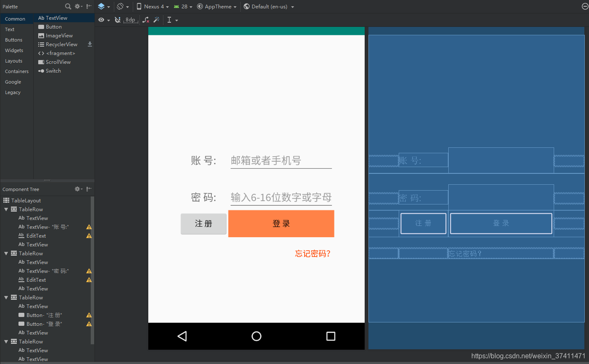
Task: Click the Component Tree vertical scrollbar
Action: (92, 270)
